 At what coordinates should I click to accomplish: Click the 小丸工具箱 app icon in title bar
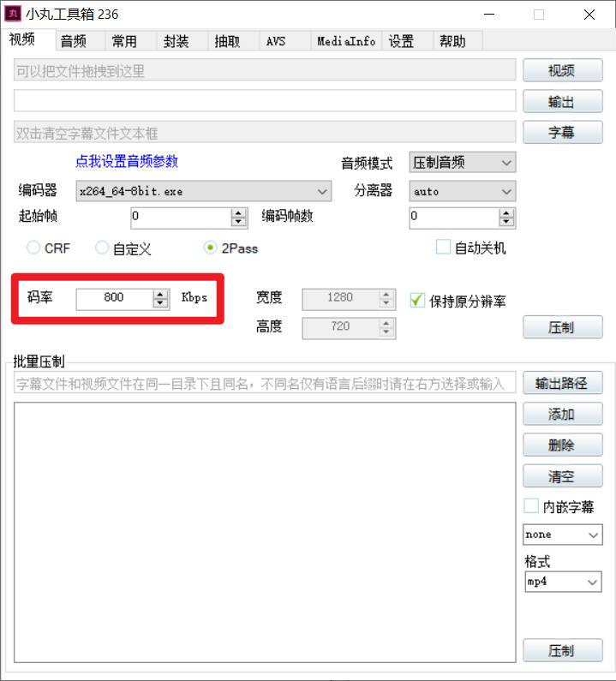pyautogui.click(x=14, y=14)
